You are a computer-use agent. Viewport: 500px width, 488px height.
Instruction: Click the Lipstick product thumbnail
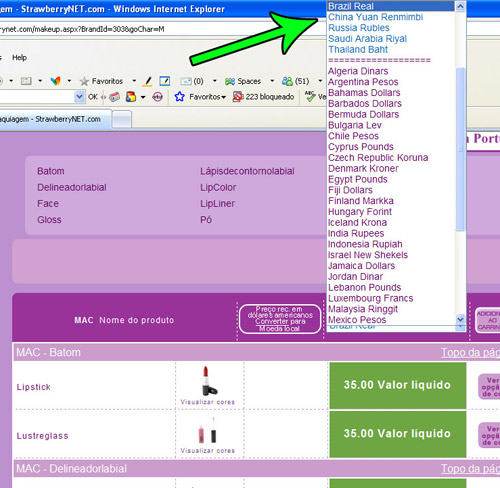click(209, 381)
